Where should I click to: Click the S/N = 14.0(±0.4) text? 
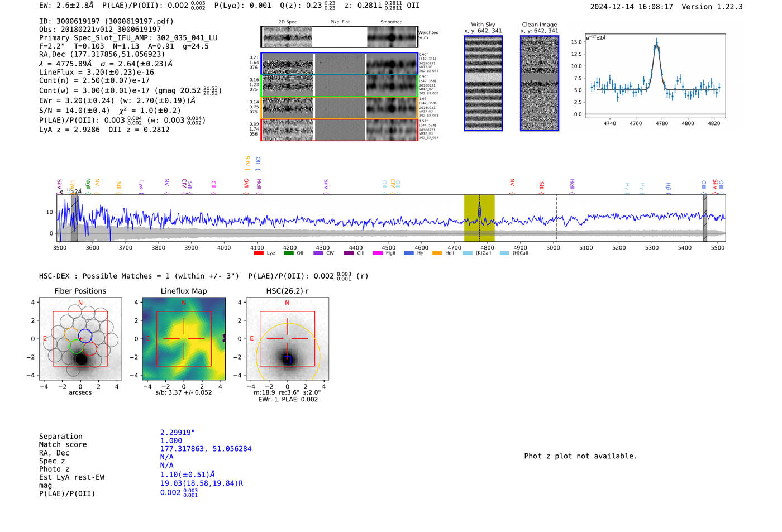(x=74, y=111)
